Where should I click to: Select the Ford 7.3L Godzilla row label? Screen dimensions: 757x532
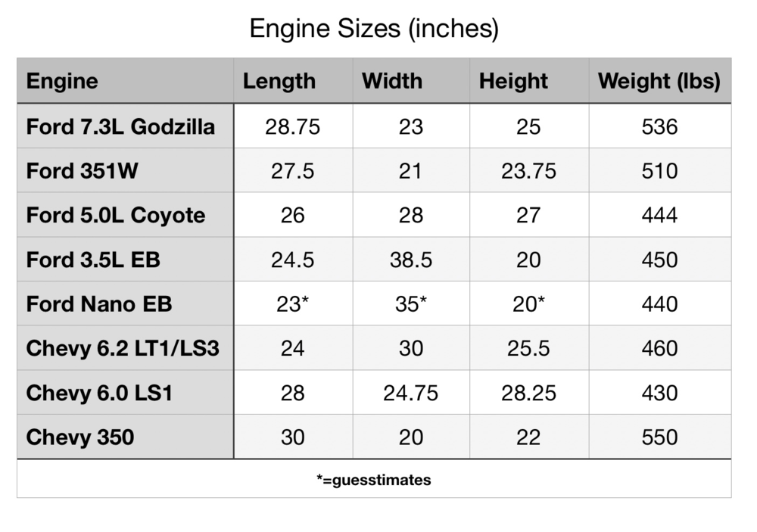point(120,126)
